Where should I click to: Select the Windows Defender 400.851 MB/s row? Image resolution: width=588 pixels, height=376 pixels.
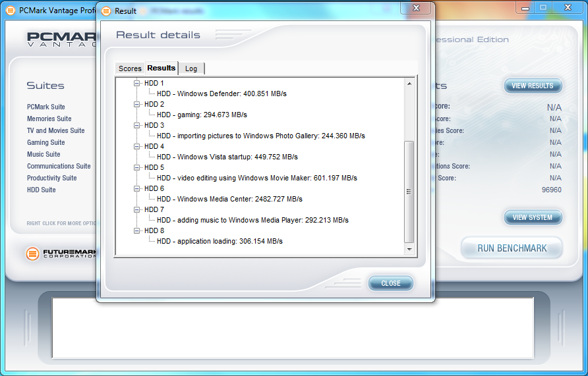click(x=221, y=94)
